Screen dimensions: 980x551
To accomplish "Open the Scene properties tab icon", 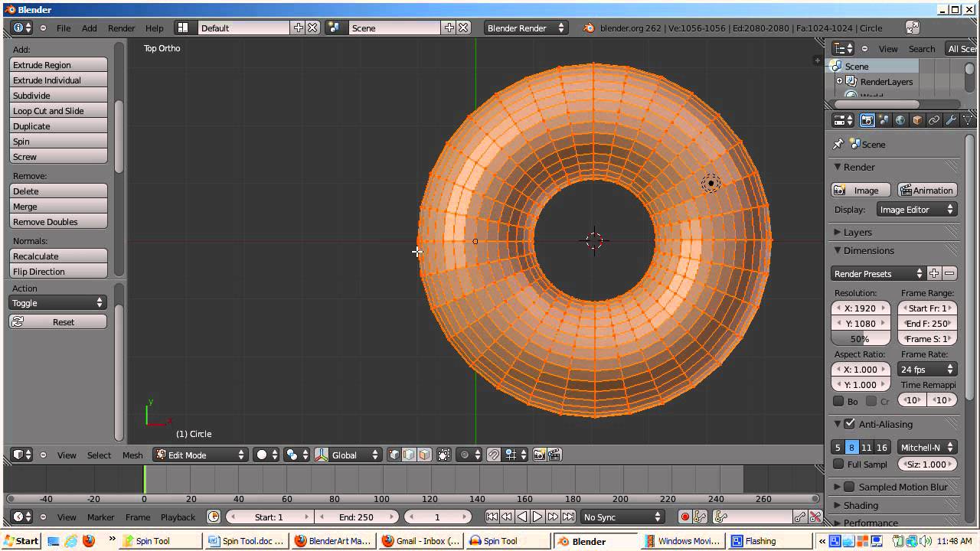I will point(884,120).
